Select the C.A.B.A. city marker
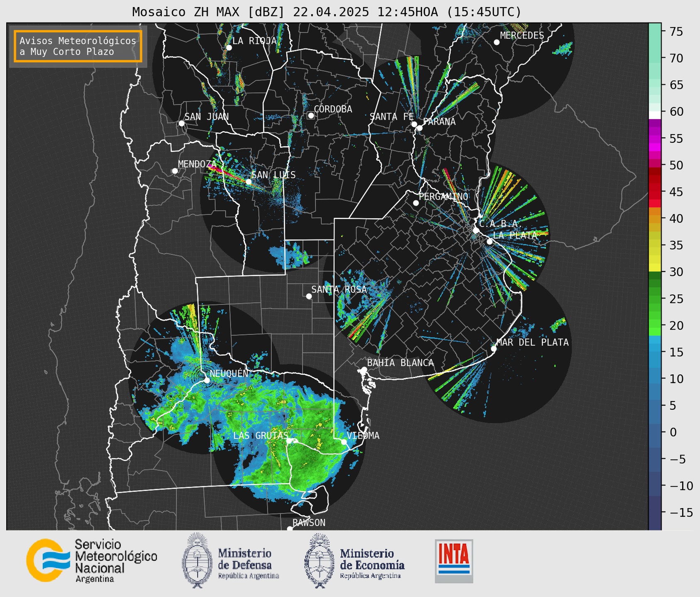The height and width of the screenshot is (597, 700). tap(476, 230)
